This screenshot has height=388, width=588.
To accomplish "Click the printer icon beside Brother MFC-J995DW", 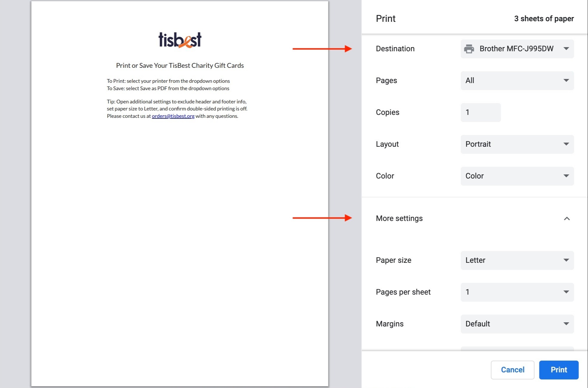I will coord(469,48).
